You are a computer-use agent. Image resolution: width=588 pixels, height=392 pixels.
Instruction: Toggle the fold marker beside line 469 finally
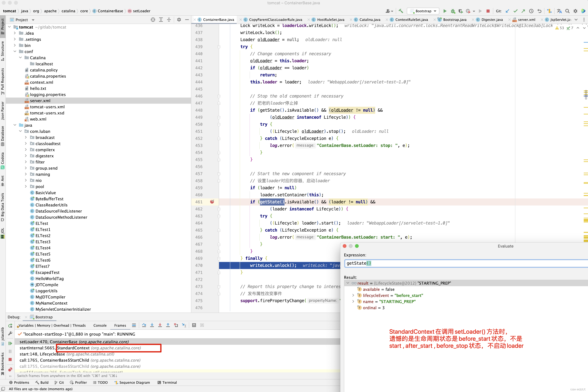219,259
